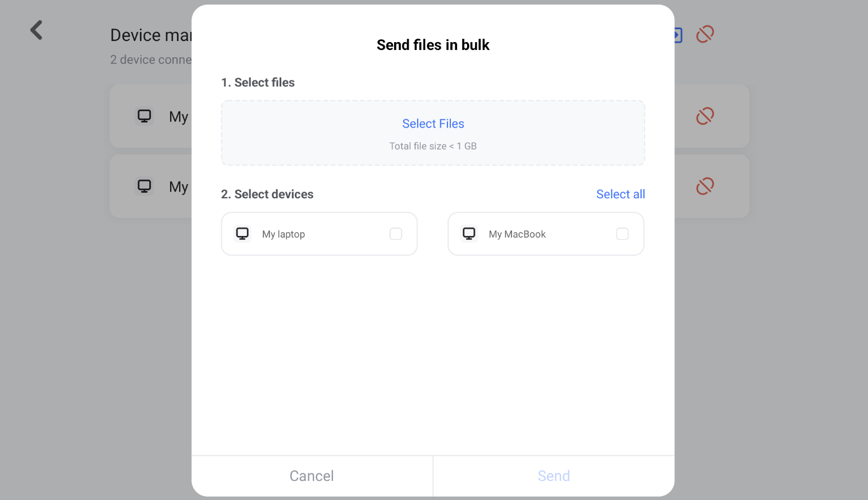The width and height of the screenshot is (868, 500).
Task: Click the blue send-files icon behind the dialog
Action: [x=678, y=35]
